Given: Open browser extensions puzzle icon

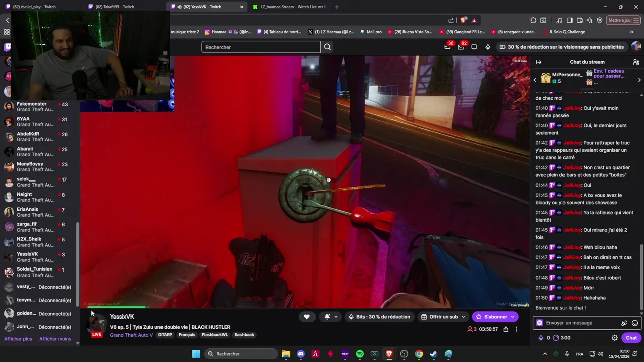Looking at the screenshot, I should coord(533,20).
